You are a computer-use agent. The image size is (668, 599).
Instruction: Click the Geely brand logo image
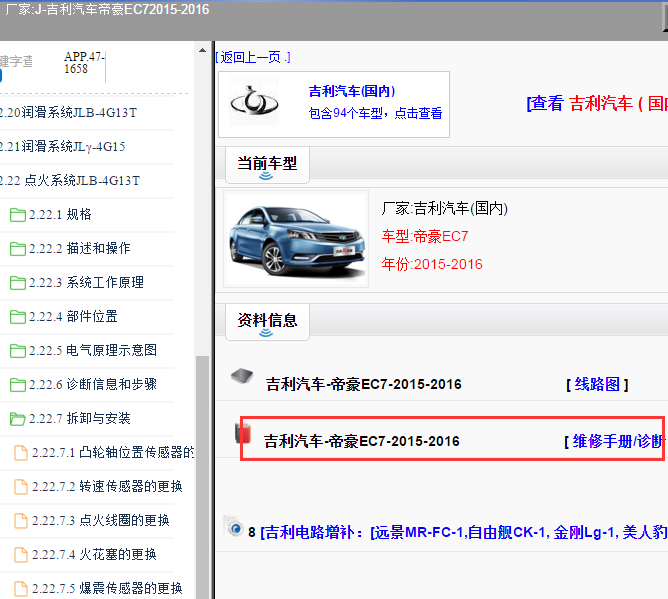254,102
